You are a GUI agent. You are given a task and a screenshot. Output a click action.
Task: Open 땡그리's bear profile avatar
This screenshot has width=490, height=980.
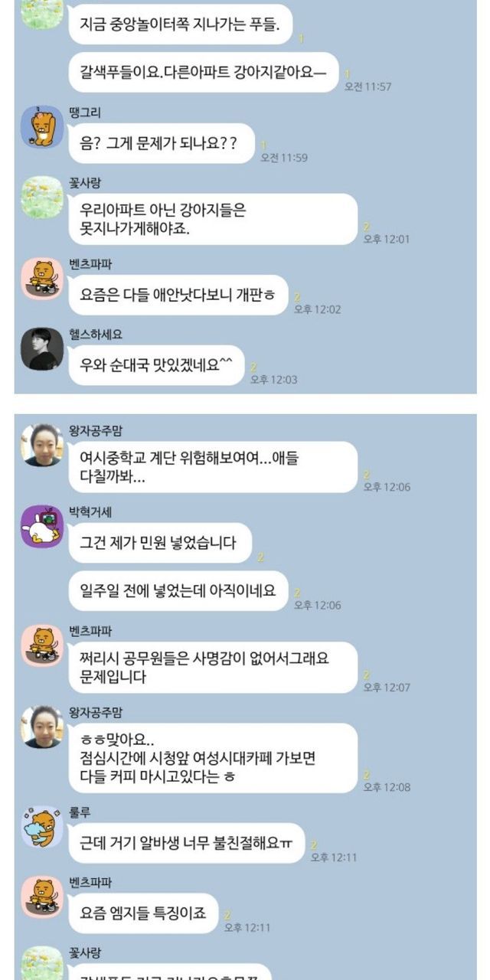tap(41, 126)
